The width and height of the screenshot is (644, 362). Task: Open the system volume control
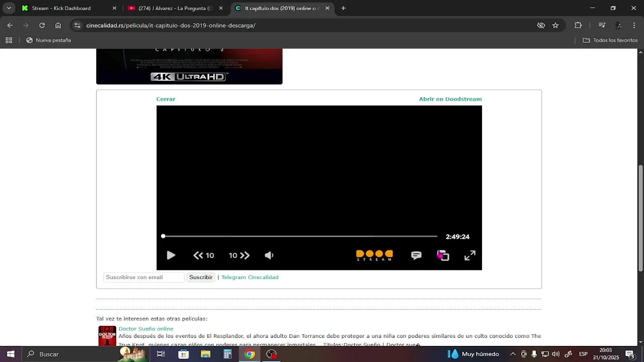tap(556, 354)
